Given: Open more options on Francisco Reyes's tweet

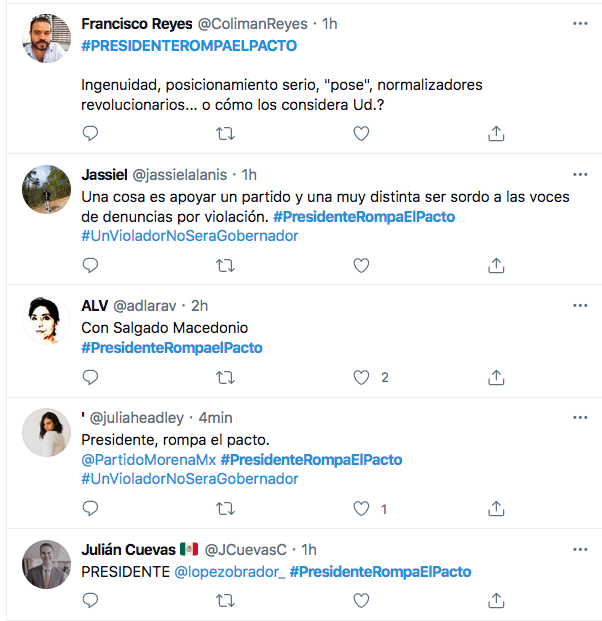Looking at the screenshot, I should (580, 23).
